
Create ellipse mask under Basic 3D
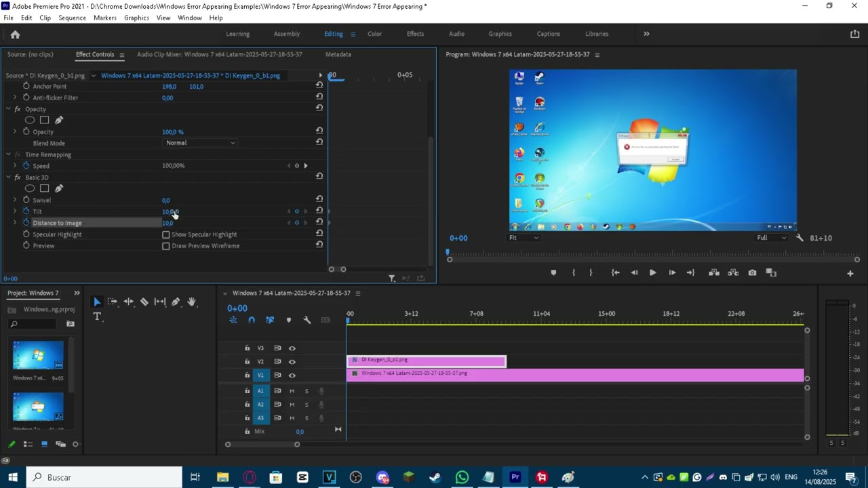[x=30, y=188]
